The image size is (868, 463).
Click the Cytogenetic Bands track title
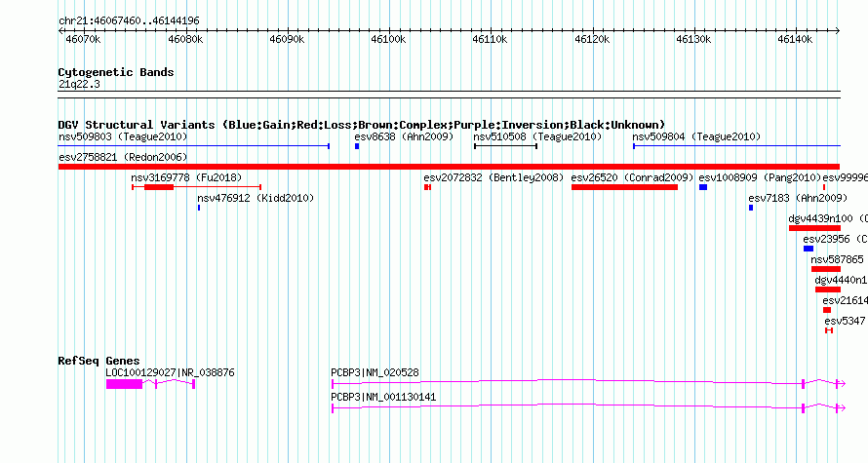click(x=116, y=72)
